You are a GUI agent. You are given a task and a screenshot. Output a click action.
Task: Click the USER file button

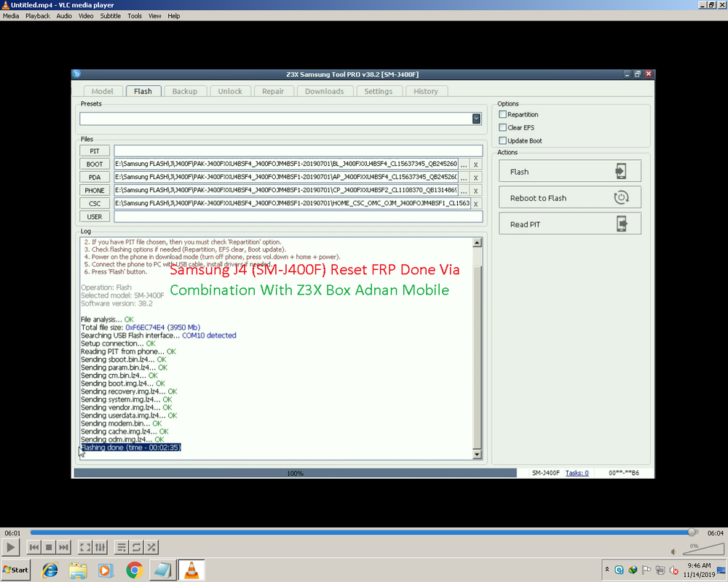pos(95,216)
